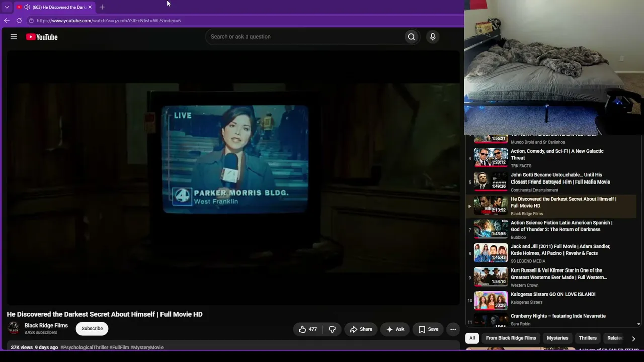Open the Ask assistant for this video
644x362 pixels.
tap(395, 329)
